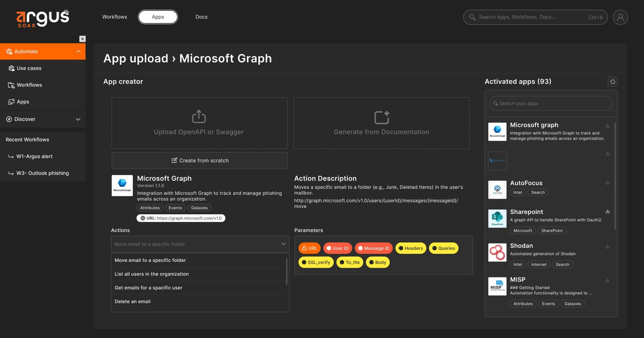The width and height of the screenshot is (644, 338).
Task: Focus the Search Apps, Workflows, Docs field
Action: (x=535, y=17)
